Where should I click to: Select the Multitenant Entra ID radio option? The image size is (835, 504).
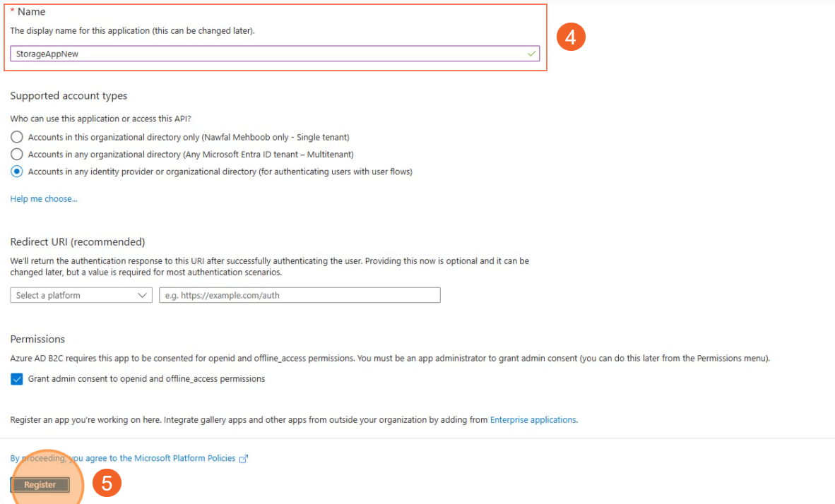point(17,154)
